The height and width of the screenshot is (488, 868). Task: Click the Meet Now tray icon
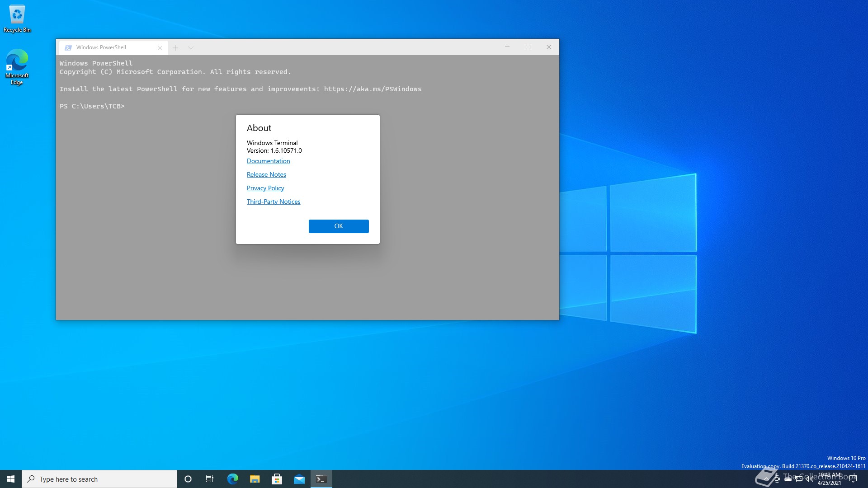777,479
